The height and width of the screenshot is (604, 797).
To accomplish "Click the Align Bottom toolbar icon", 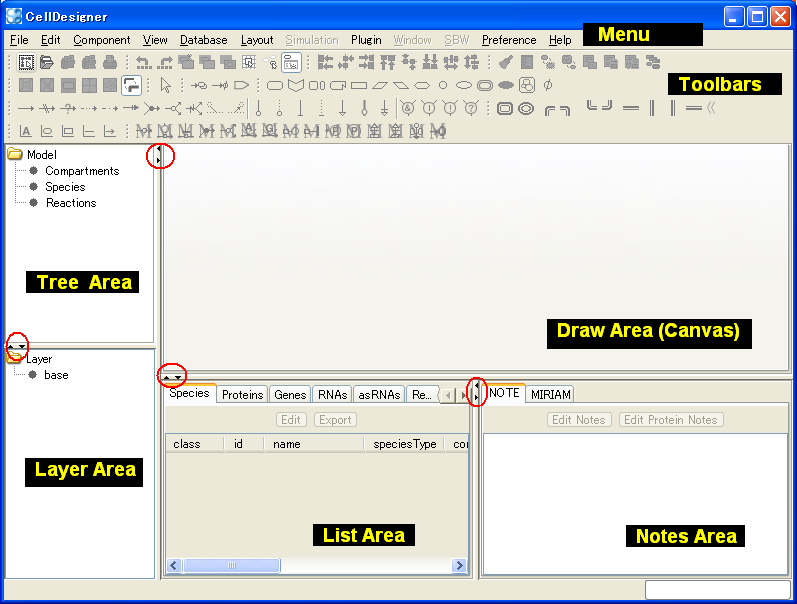I will tap(430, 63).
